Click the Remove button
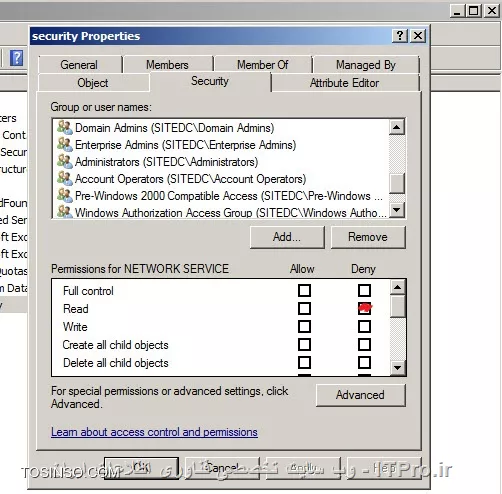The height and width of the screenshot is (494, 502). [368, 237]
